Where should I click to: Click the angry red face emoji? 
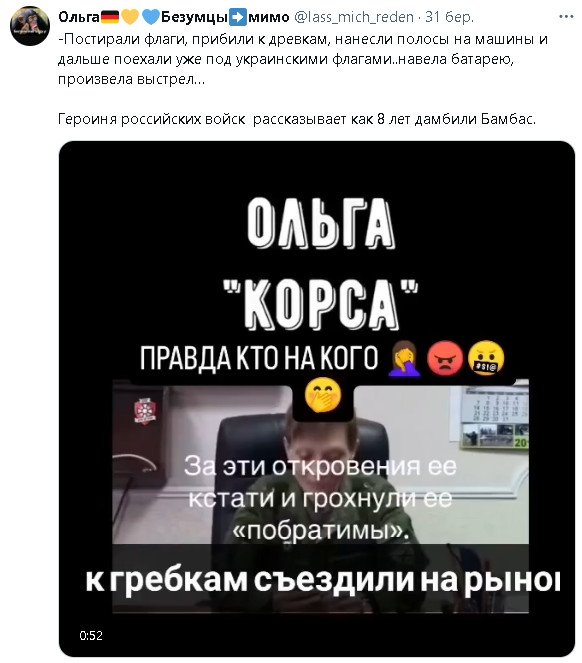(x=445, y=359)
